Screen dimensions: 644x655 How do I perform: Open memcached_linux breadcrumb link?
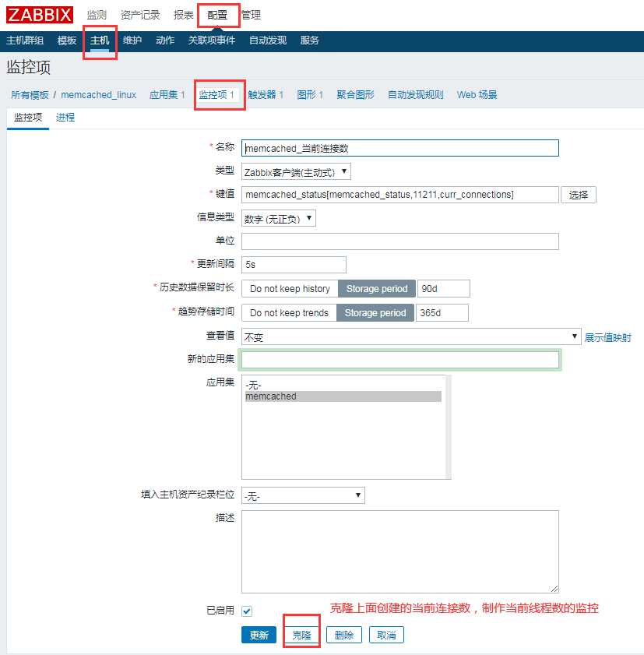(99, 95)
